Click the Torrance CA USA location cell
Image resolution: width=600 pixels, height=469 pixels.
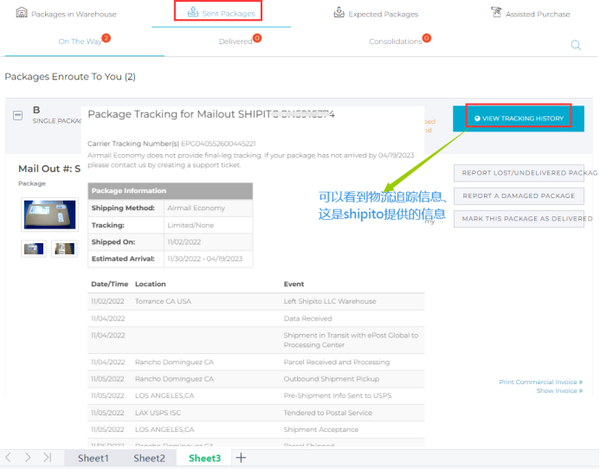point(163,301)
